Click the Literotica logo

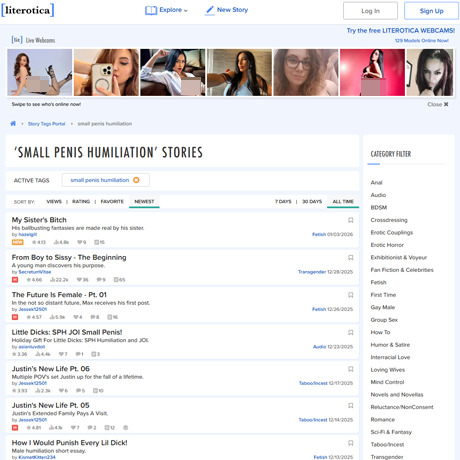(28, 10)
